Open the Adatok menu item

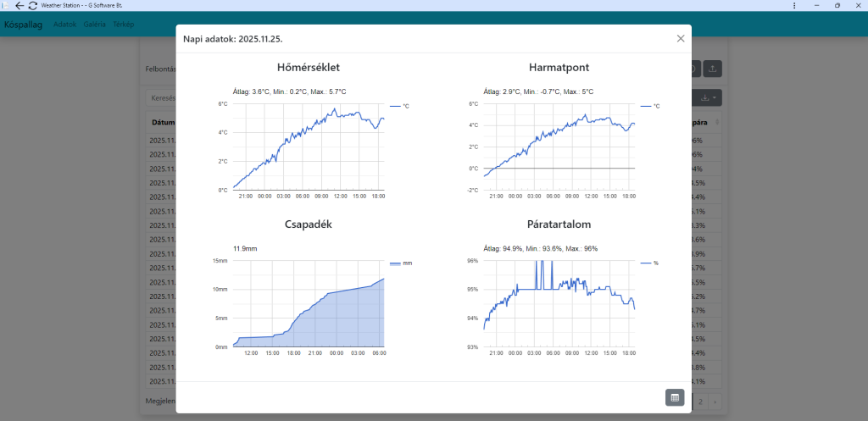coord(64,25)
